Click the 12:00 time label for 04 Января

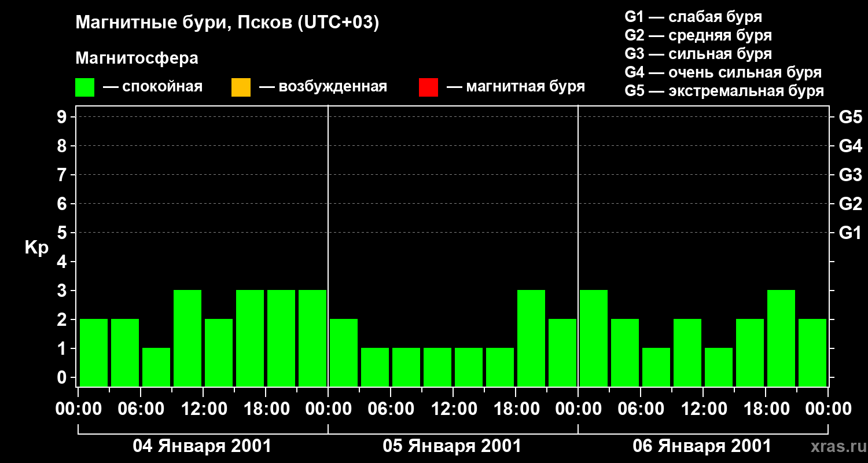[x=203, y=409]
